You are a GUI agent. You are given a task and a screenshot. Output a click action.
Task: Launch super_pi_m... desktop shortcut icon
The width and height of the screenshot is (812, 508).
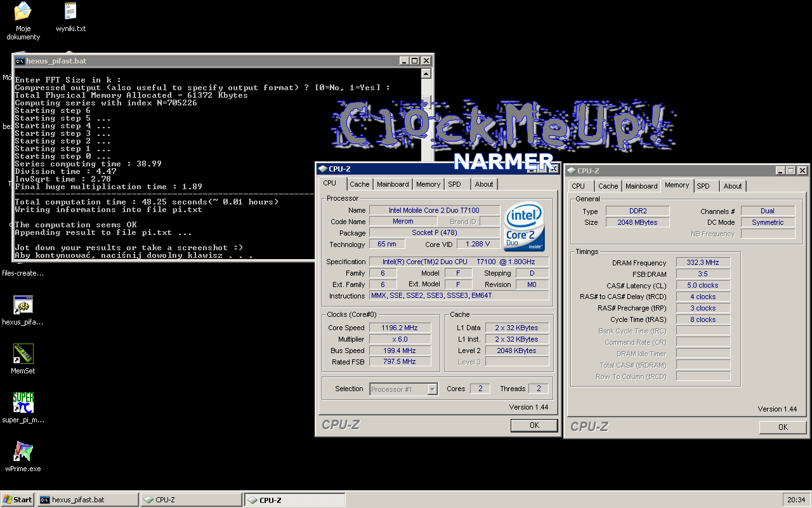coord(23,403)
